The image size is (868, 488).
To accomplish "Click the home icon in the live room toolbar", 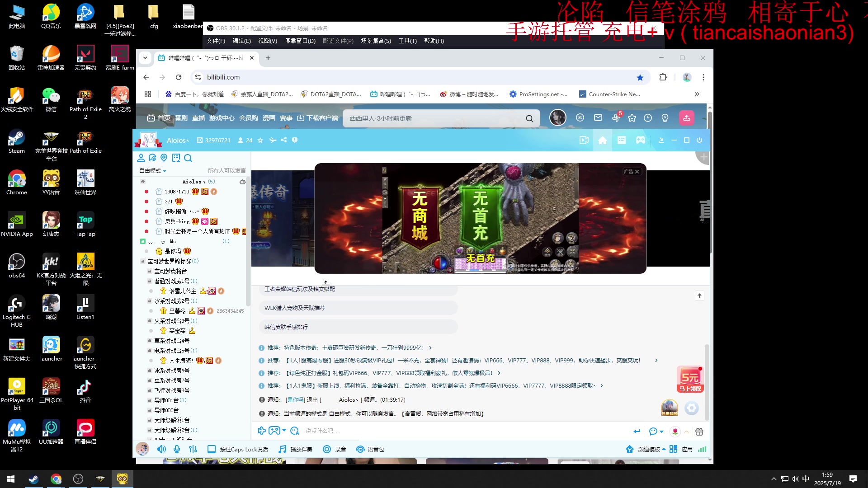I will pos(602,140).
